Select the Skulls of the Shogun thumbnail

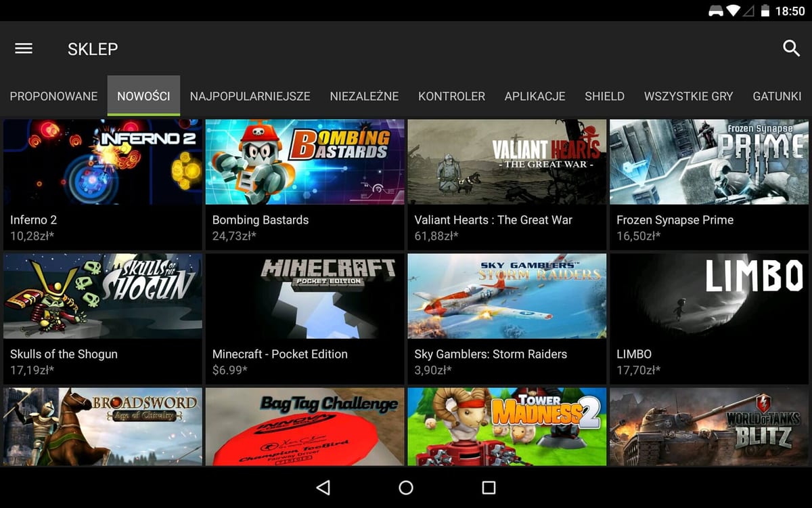[103, 296]
